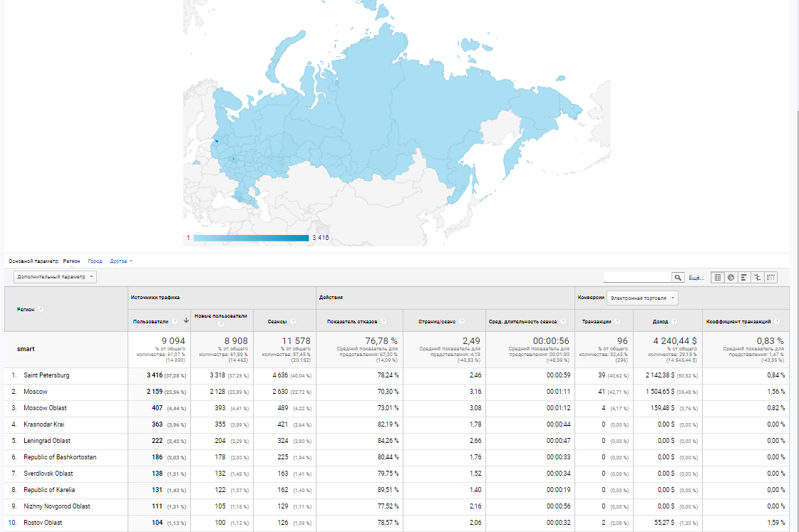This screenshot has width=799, height=532.
Task: Click the Ещё... advanced filter link
Action: 696,278
